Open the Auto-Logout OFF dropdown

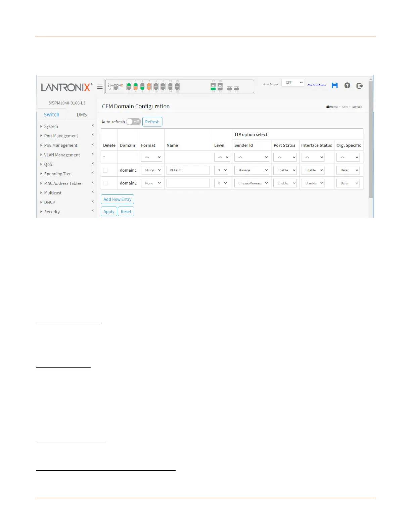pyautogui.click(x=293, y=83)
